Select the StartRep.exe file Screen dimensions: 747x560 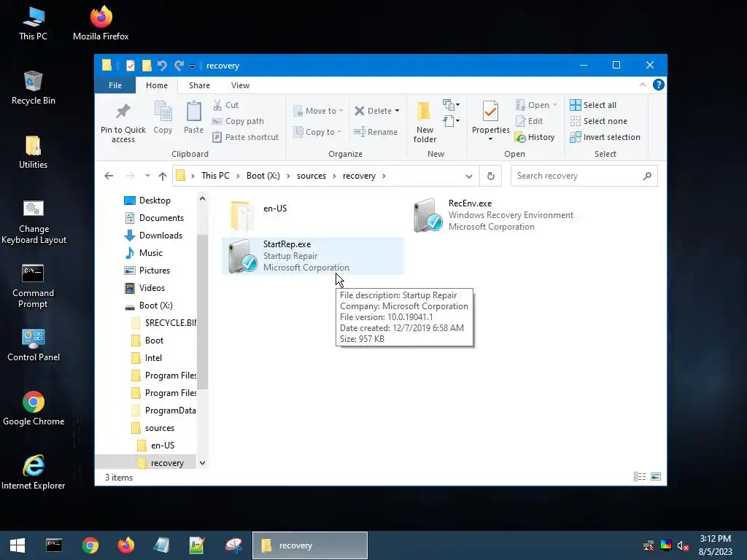pos(312,256)
